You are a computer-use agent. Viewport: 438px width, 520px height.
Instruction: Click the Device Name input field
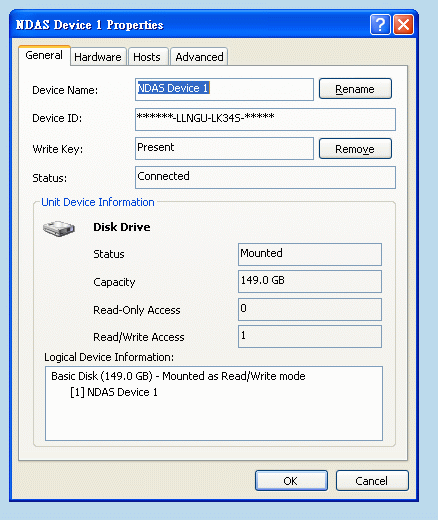[224, 89]
